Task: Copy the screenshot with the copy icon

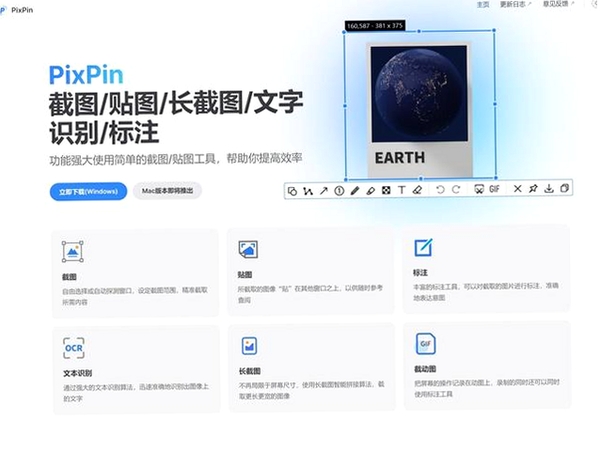Action: click(564, 188)
